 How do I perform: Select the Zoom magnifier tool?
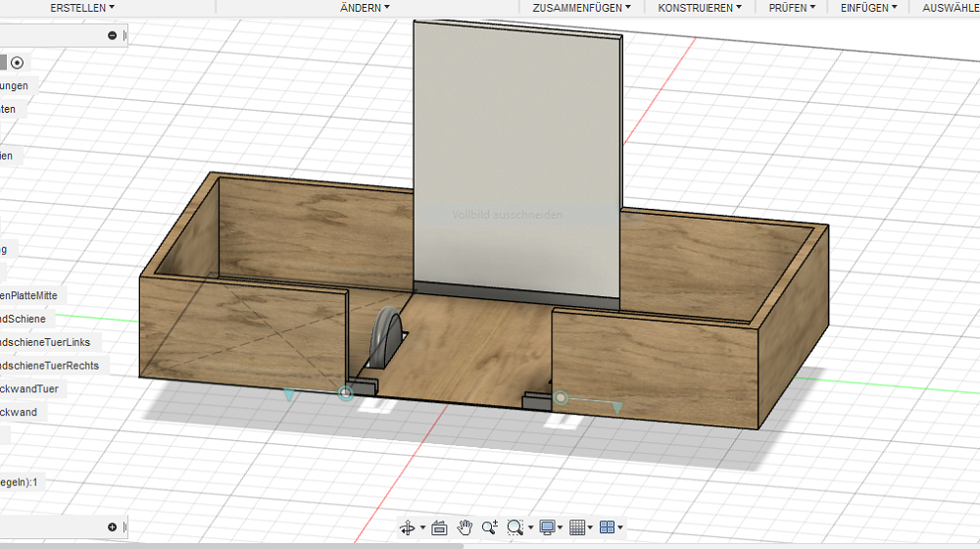[489, 527]
